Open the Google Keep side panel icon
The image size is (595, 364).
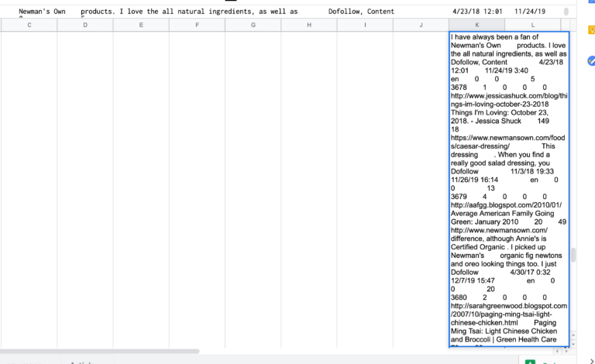(x=591, y=31)
